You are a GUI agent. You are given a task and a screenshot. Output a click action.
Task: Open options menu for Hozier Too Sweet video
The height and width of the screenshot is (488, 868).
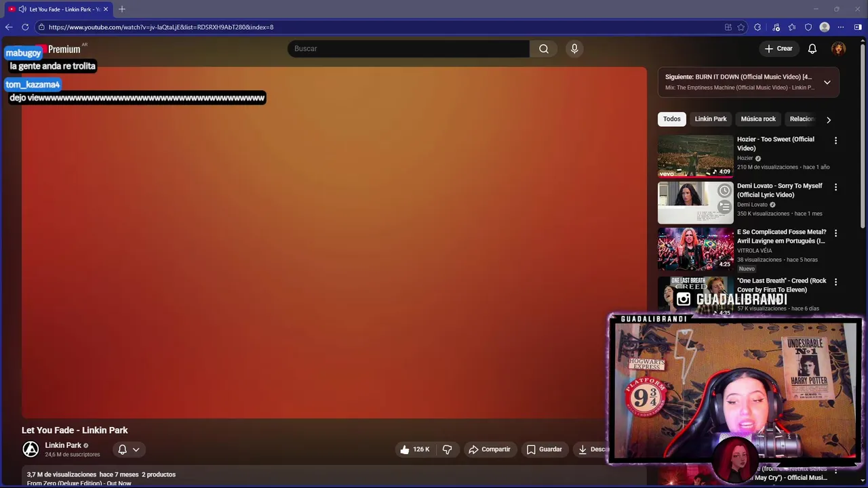835,141
